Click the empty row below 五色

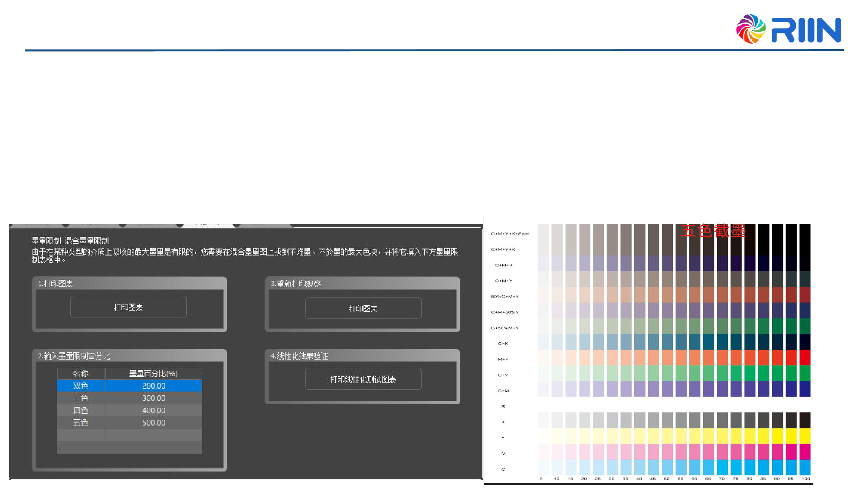[x=129, y=435]
